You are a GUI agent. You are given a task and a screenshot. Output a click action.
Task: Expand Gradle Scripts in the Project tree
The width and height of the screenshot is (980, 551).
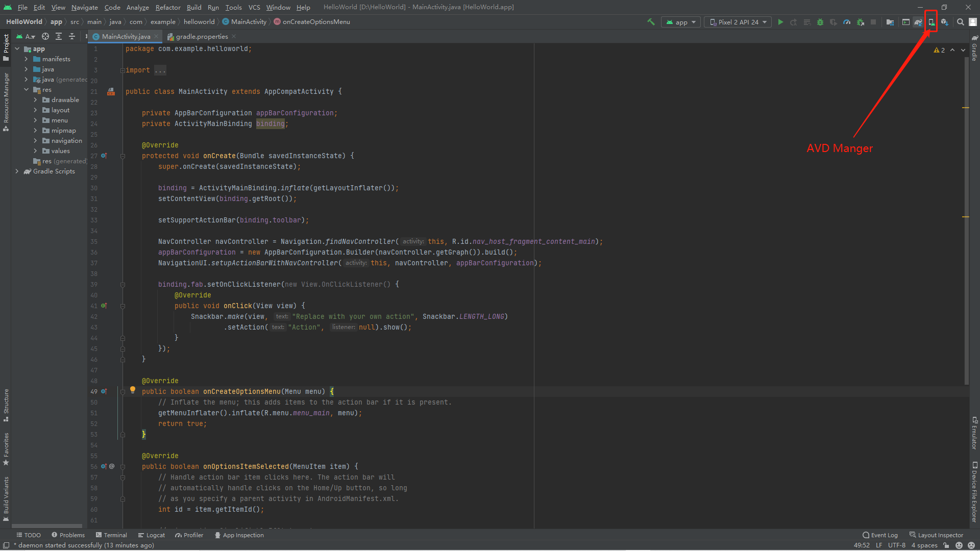[17, 171]
